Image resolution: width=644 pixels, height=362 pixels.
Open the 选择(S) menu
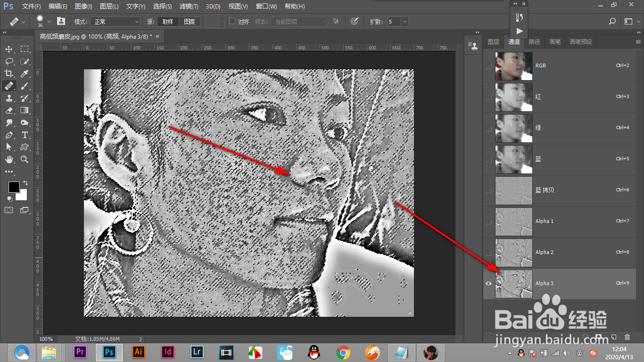pyautogui.click(x=162, y=6)
